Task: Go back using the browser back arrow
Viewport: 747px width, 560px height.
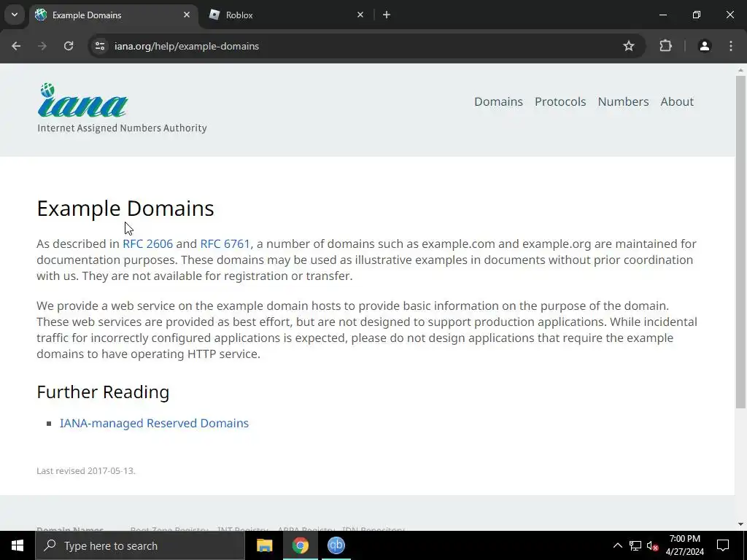Action: pyautogui.click(x=16, y=46)
